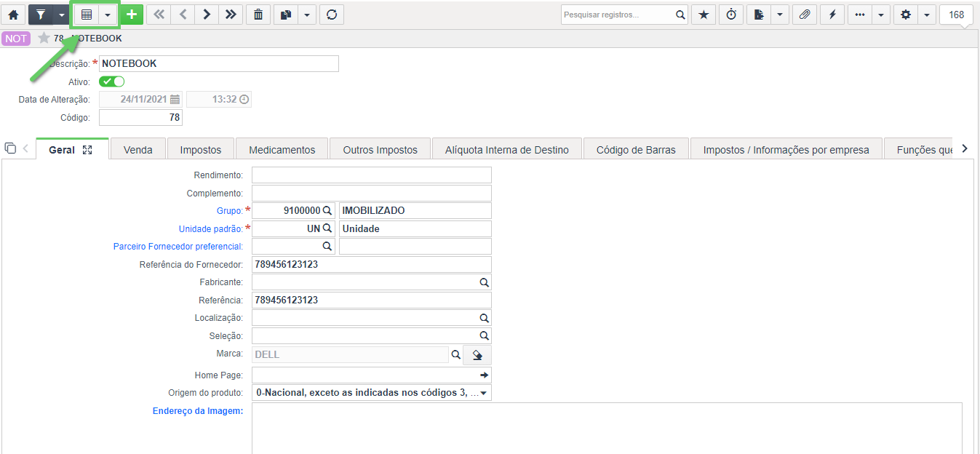Click the 168 record counter
This screenshot has height=454, width=980.
[x=957, y=15]
